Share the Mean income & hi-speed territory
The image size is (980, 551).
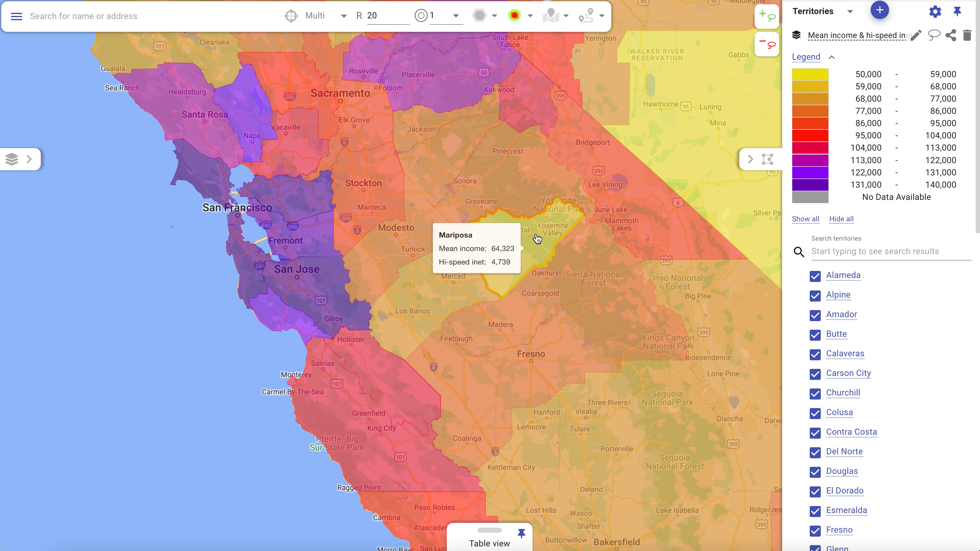click(951, 36)
